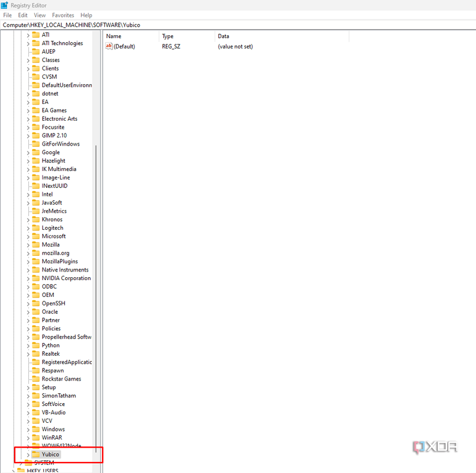The width and height of the screenshot is (476, 473).
Task: Select the (Default) string value icon
Action: [108, 46]
